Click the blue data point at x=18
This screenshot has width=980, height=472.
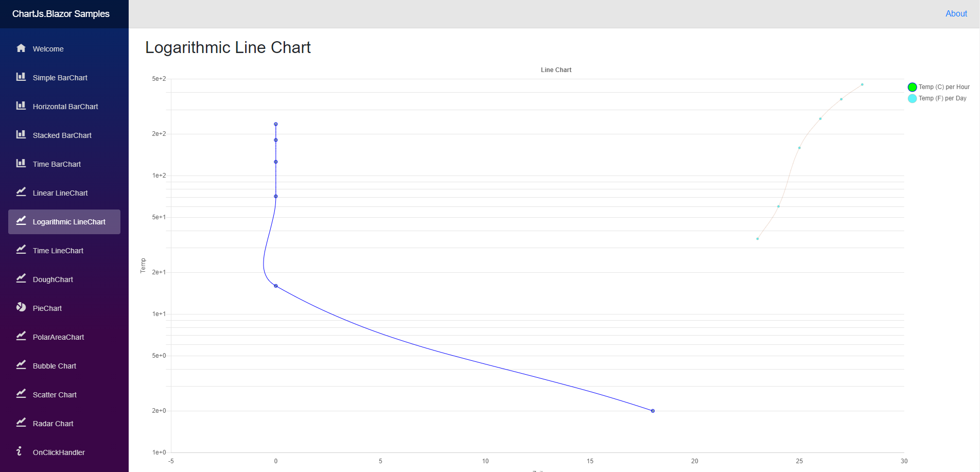[x=653, y=411]
